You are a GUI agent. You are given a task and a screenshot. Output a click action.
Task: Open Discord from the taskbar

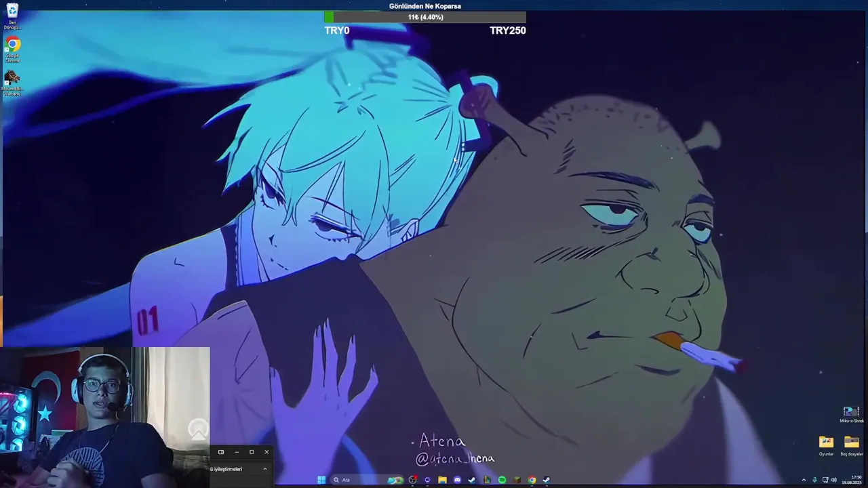(457, 480)
